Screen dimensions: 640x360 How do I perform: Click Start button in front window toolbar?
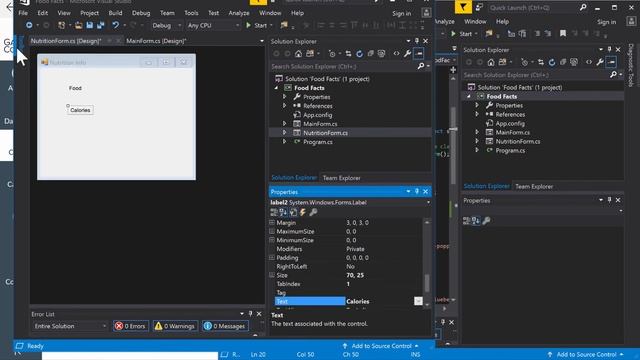256,25
